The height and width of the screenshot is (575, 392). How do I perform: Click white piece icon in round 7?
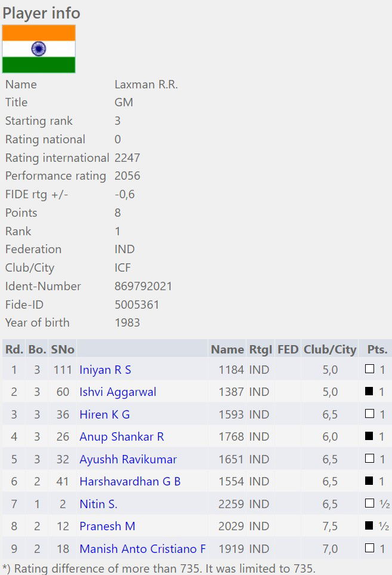(369, 504)
